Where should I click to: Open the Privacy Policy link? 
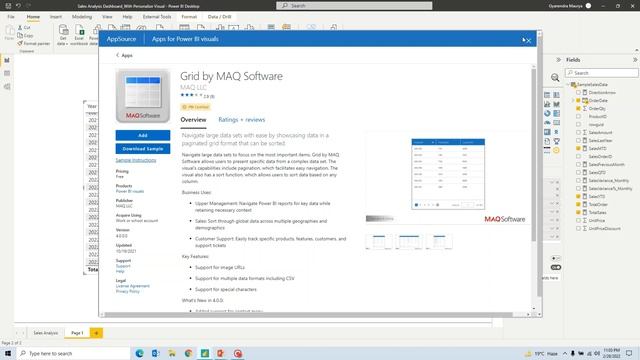pos(128,291)
